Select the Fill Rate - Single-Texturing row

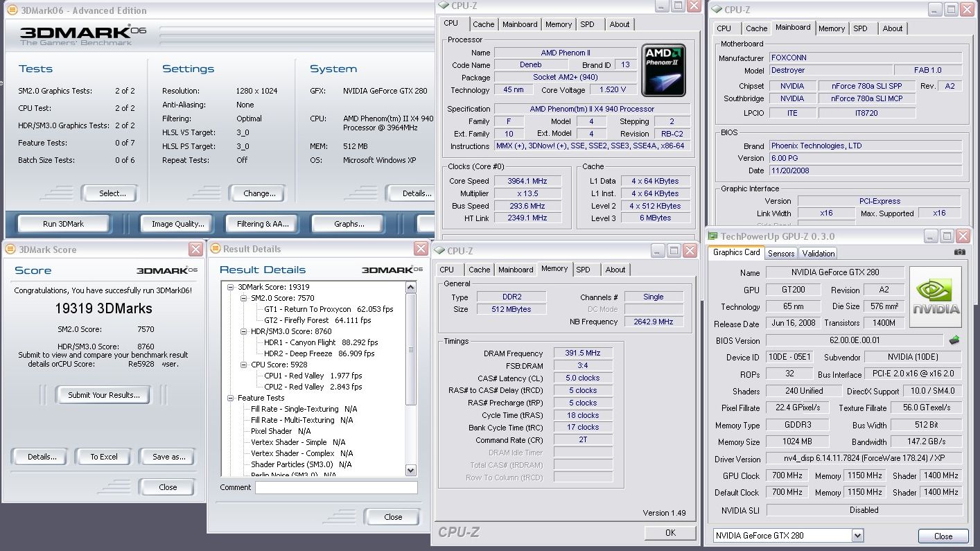[304, 409]
